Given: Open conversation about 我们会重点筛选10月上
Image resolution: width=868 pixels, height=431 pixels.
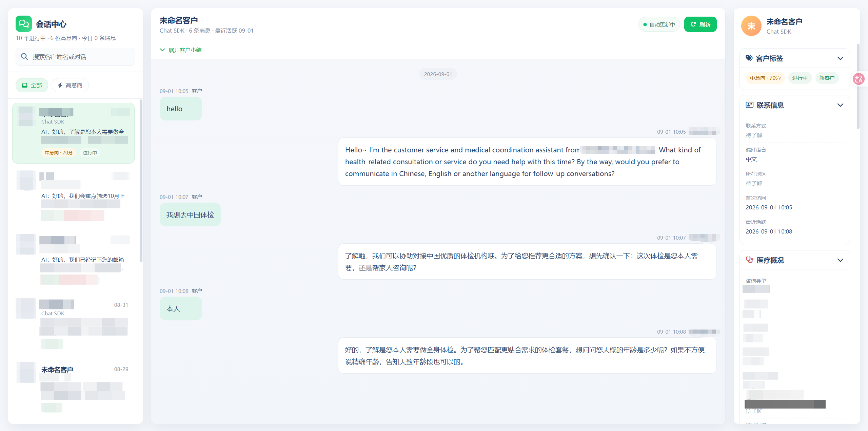Looking at the screenshot, I should 73,197.
